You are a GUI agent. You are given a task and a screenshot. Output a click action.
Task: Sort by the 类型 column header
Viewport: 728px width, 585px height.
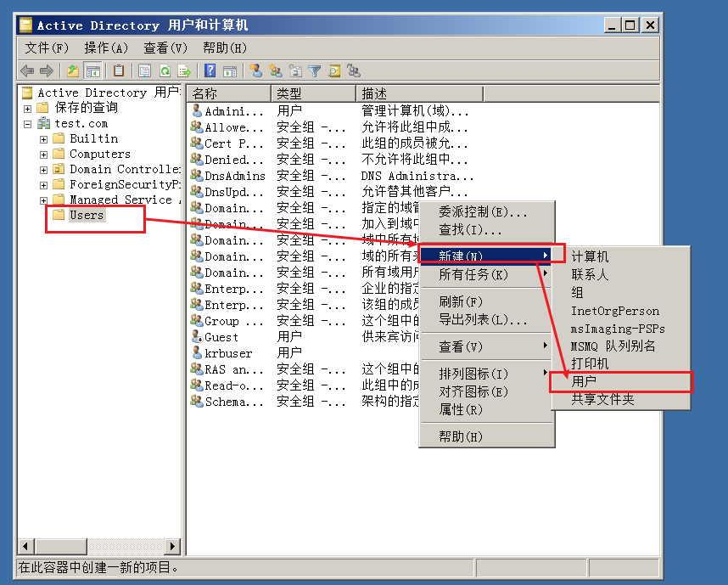[x=313, y=93]
